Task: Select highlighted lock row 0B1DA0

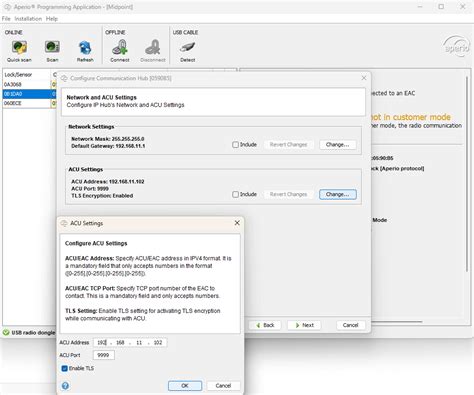Action: [27, 94]
